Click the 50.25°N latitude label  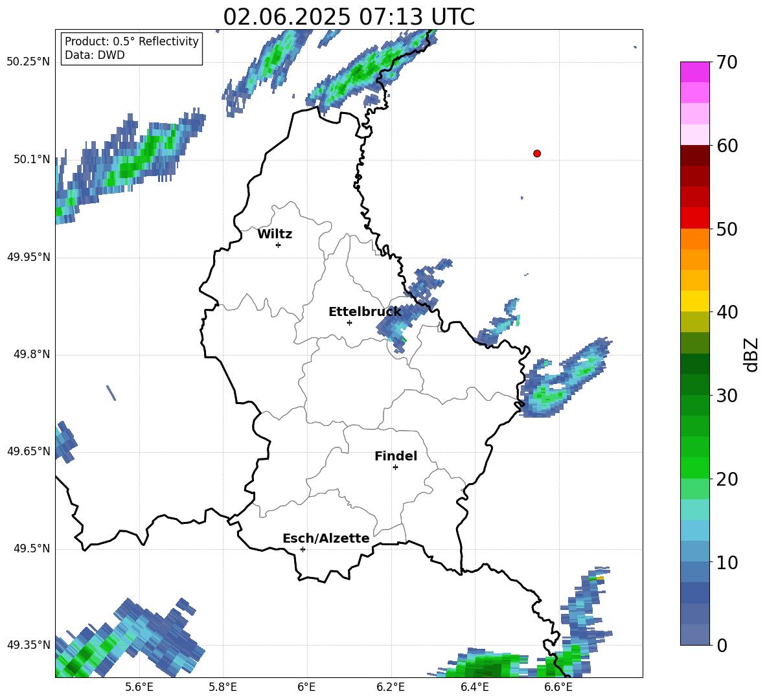[x=29, y=62]
